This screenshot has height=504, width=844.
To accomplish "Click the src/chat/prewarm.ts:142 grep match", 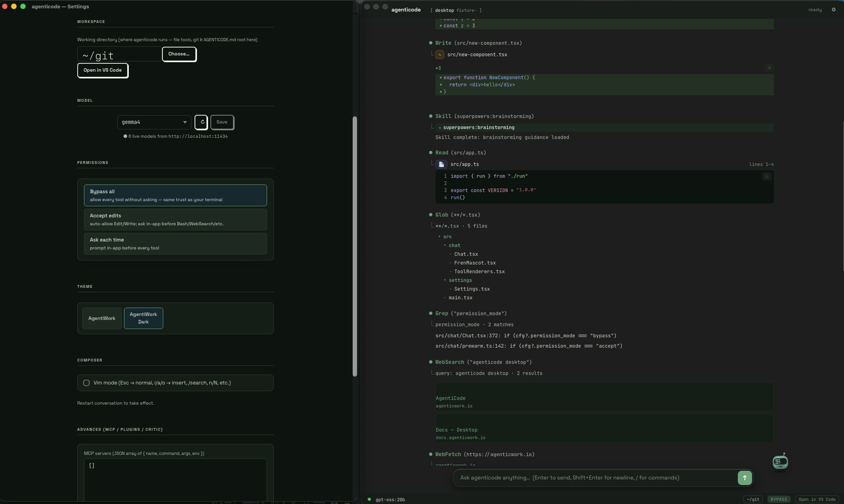I will [x=529, y=346].
